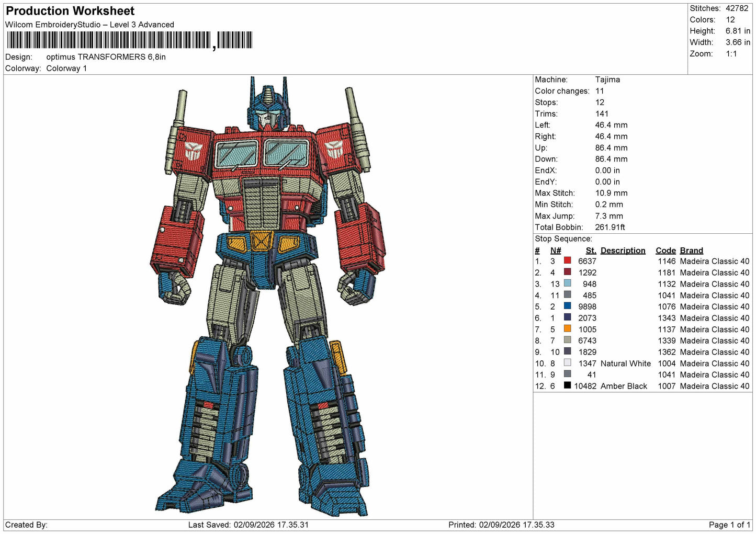Click the red color swatch in stop 1
The width and height of the screenshot is (756, 534).
(x=567, y=260)
